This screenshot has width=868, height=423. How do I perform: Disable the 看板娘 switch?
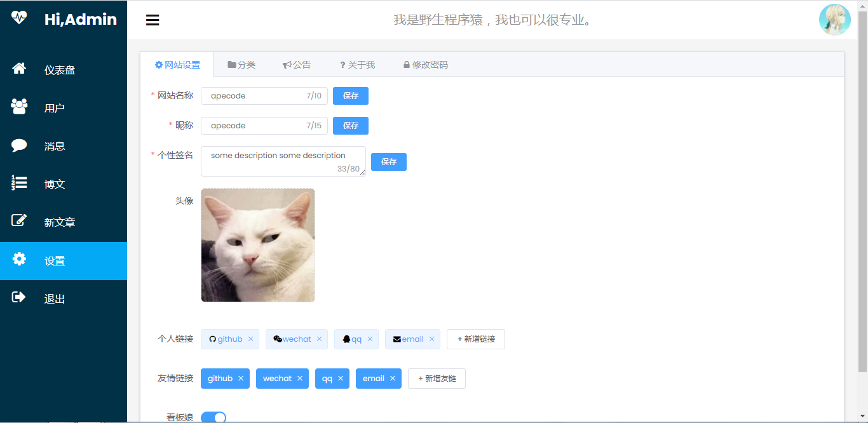tap(214, 417)
